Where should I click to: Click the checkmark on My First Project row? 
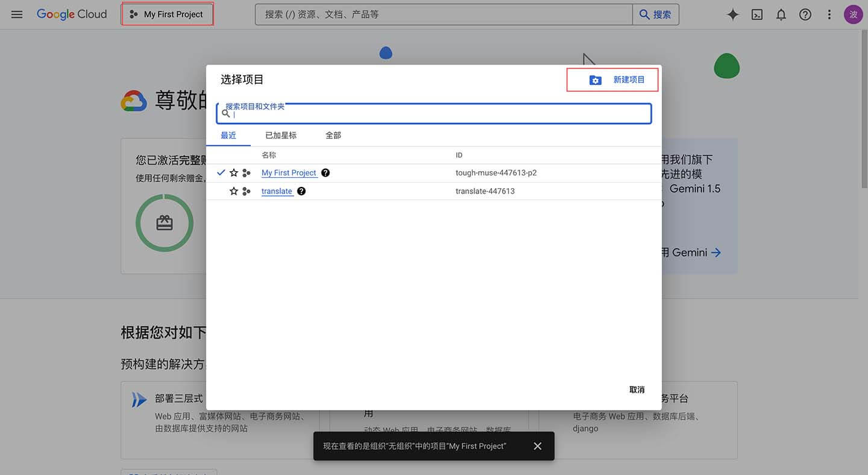coord(221,173)
